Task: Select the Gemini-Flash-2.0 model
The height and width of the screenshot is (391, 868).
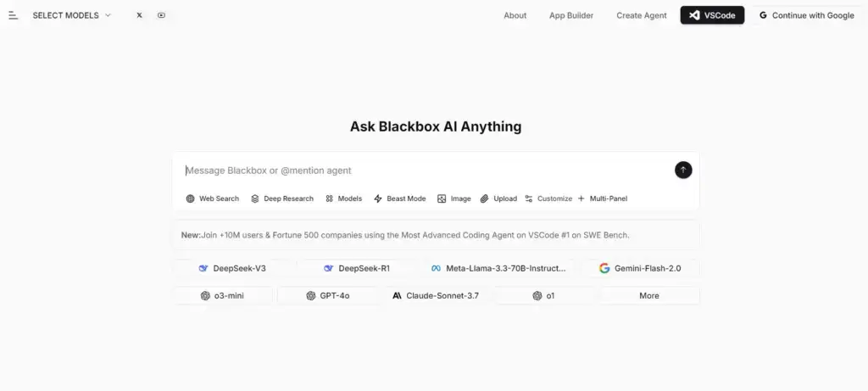Action: (640, 269)
